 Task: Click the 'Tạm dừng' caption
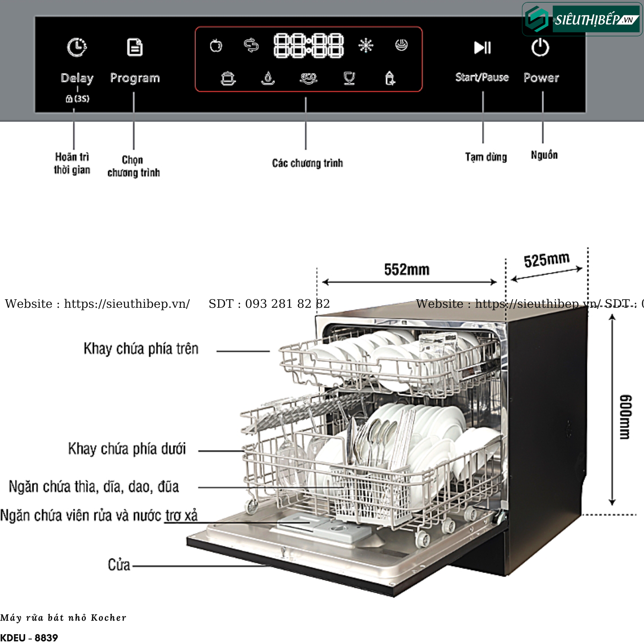486,157
